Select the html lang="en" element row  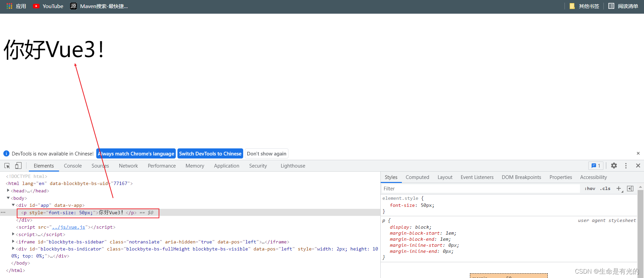69,183
